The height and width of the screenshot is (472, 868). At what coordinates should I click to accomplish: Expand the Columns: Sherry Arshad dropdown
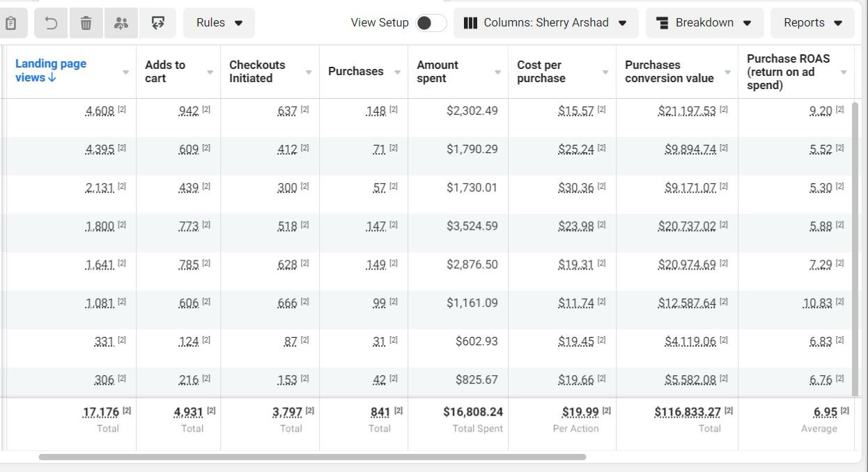[x=545, y=23]
